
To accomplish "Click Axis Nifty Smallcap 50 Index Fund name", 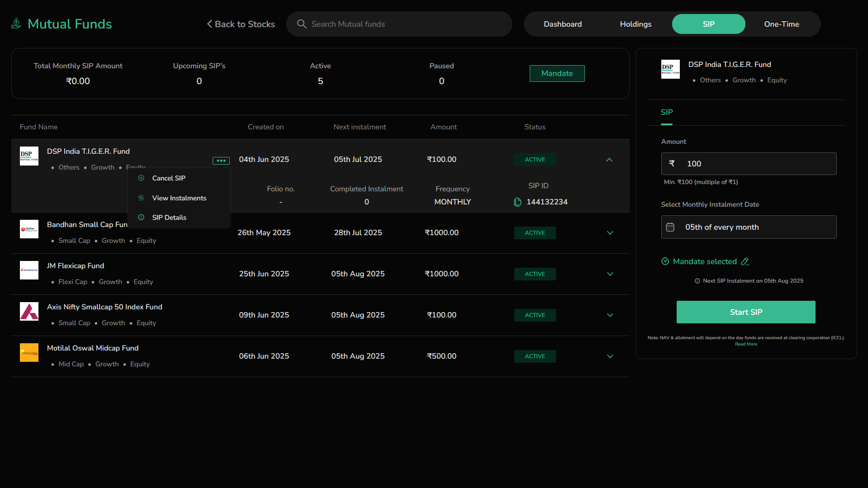I will (104, 307).
